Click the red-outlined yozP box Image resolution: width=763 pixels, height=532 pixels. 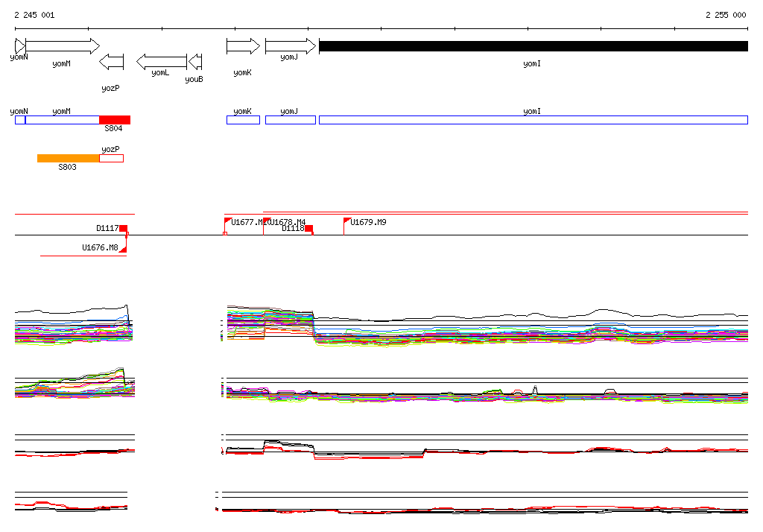pyautogui.click(x=112, y=158)
